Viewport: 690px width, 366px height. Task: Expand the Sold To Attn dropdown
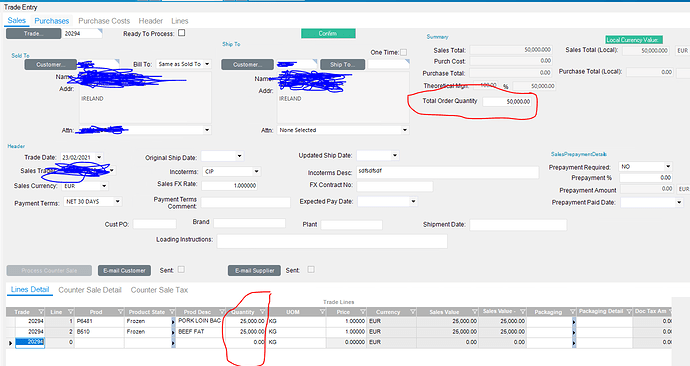pyautogui.click(x=207, y=130)
